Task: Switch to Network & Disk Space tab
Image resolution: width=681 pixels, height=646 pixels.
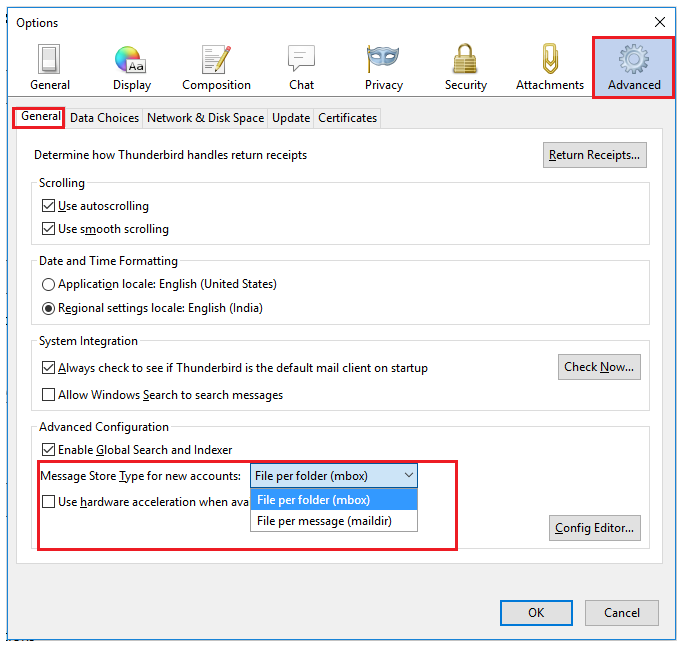Action: coord(205,118)
